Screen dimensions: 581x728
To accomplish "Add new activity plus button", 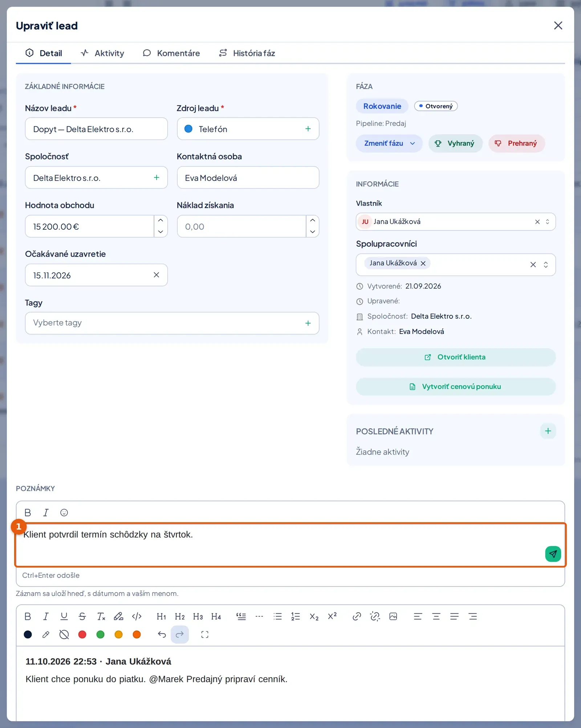I will coord(548,431).
